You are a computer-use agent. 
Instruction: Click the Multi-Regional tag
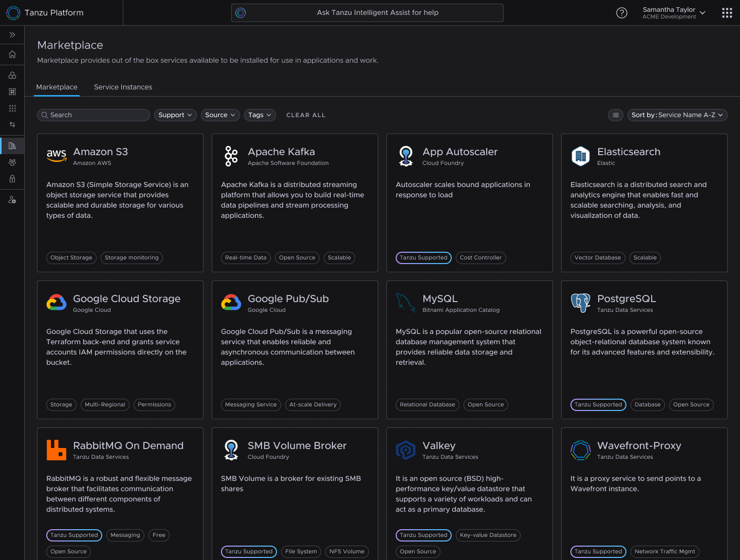click(105, 405)
